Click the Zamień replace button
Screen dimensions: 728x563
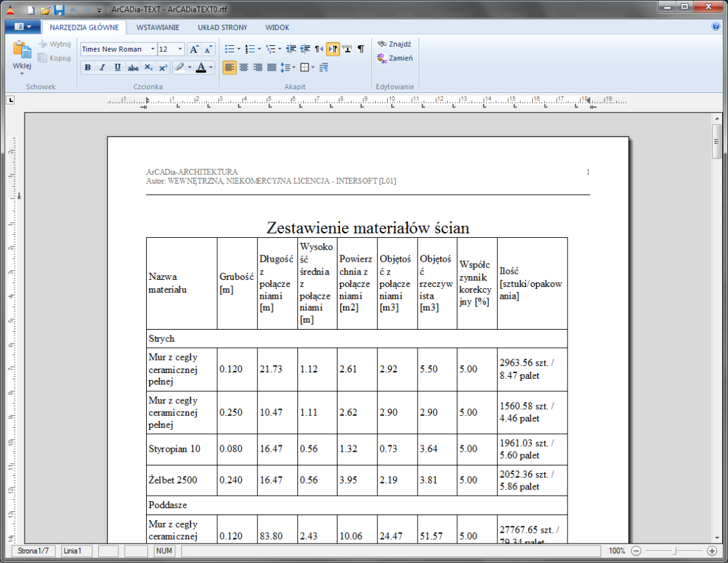(x=394, y=58)
